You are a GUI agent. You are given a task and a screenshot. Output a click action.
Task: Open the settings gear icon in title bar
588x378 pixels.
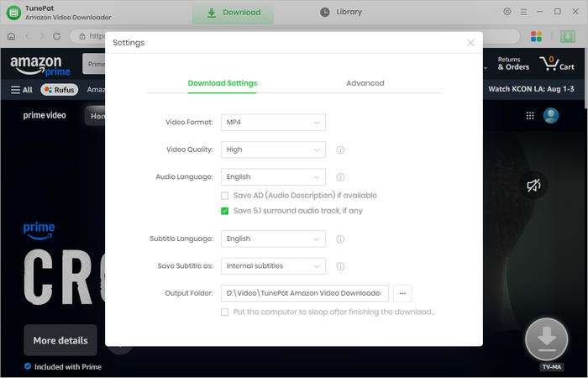(x=507, y=12)
